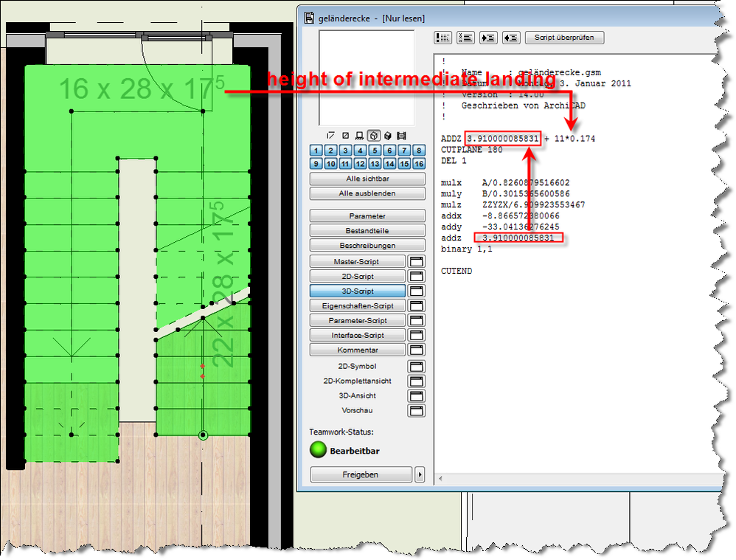Screen dimensions: 736x560
Task: Click the 3D-Ansicht label
Action: click(357, 395)
